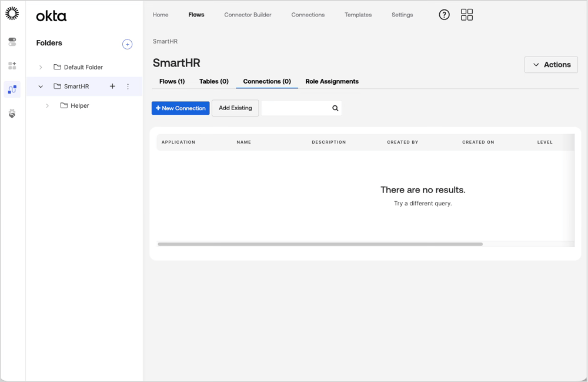Open the toggle switches sidebar icon
The image size is (588, 382).
pos(12,42)
